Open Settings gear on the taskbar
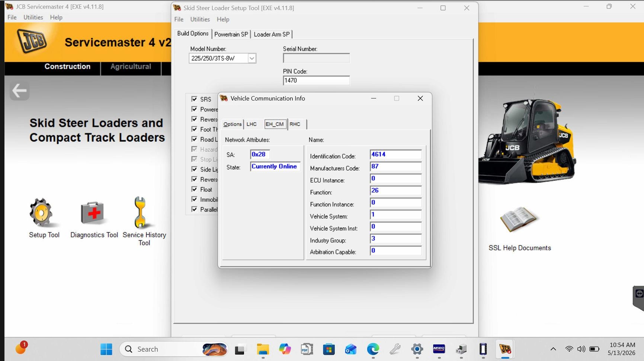The image size is (644, 361). pos(417,349)
